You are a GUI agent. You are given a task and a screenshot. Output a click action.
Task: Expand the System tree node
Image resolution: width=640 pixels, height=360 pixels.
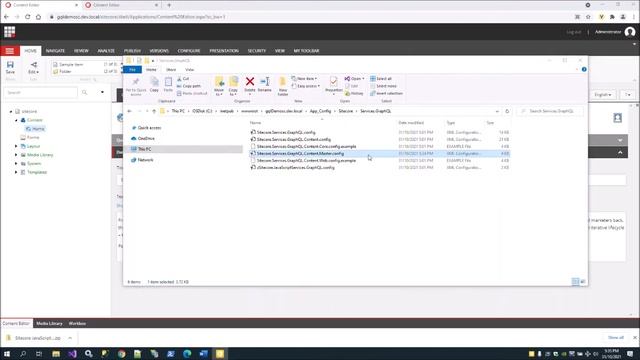click(16, 163)
